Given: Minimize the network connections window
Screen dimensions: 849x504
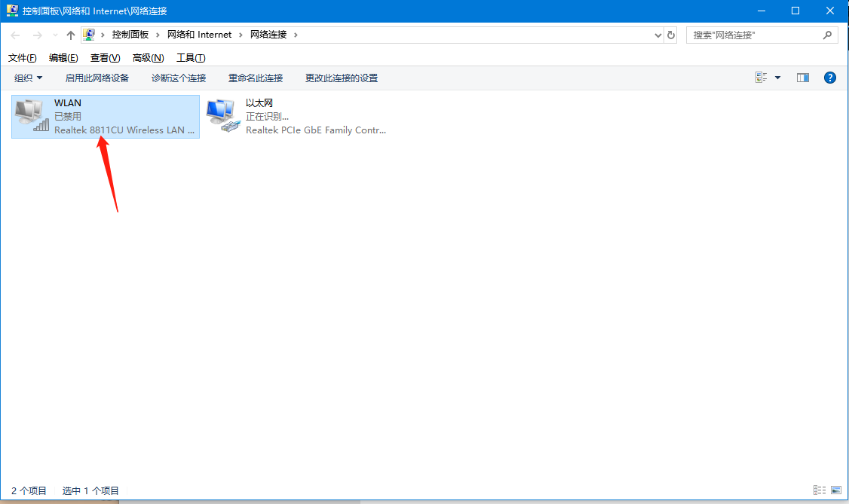Looking at the screenshot, I should coord(762,11).
